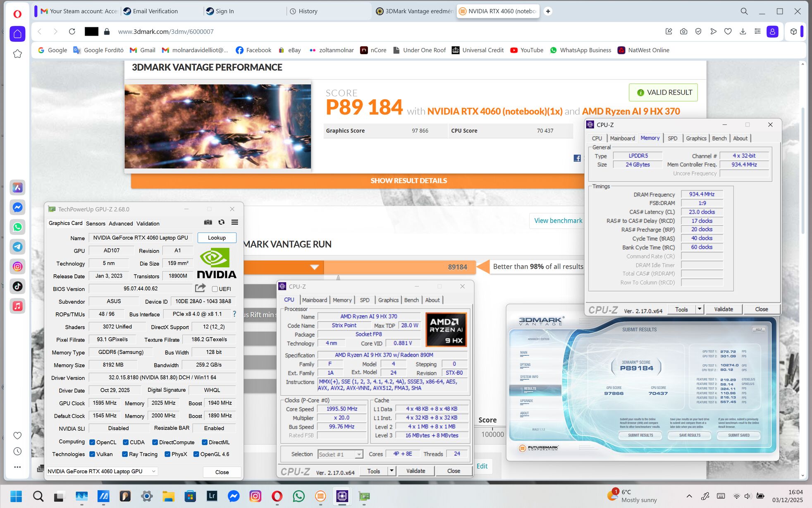
Task: Click the GPU-Z refresh icon
Action: pos(221,223)
